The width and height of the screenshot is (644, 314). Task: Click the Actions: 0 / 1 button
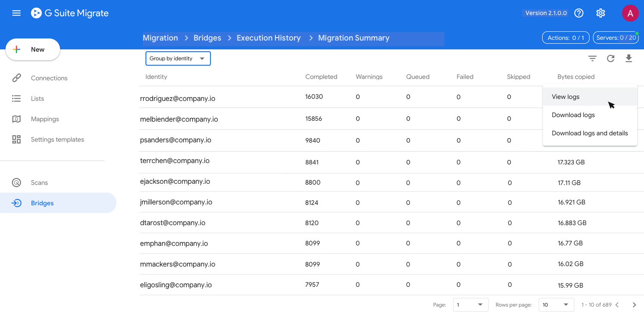point(566,38)
